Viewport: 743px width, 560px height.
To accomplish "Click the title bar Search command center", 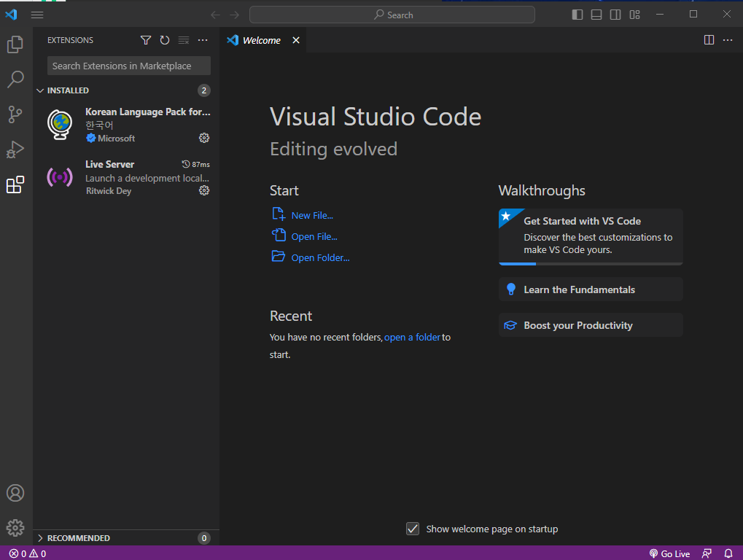I will point(392,15).
